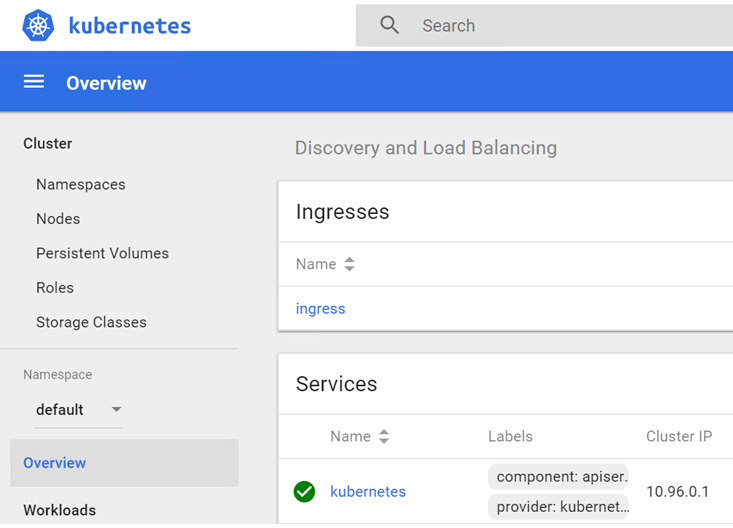Click the Namespace label in sidebar

[57, 375]
